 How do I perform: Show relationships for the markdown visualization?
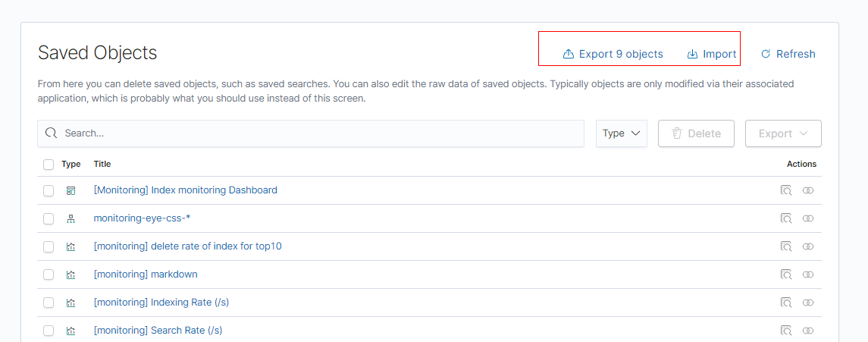click(x=808, y=275)
